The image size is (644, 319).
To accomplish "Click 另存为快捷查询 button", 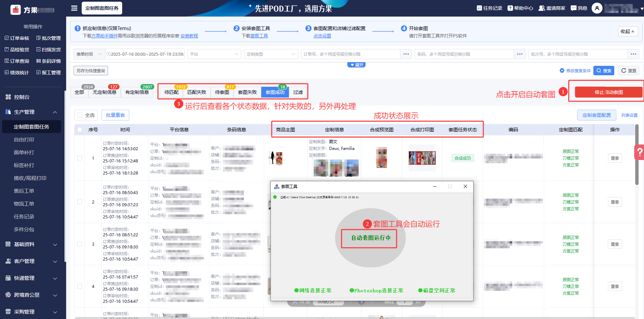I will (x=91, y=71).
